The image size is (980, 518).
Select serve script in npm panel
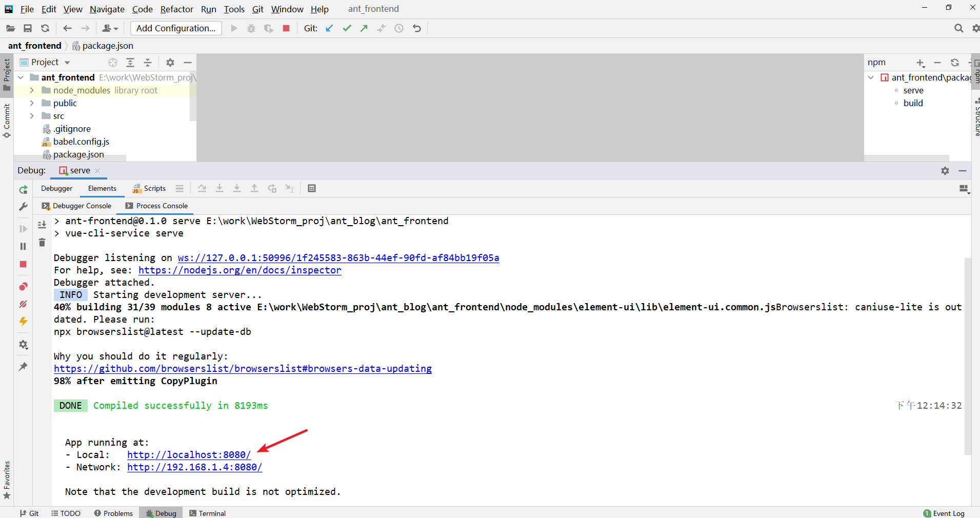913,90
